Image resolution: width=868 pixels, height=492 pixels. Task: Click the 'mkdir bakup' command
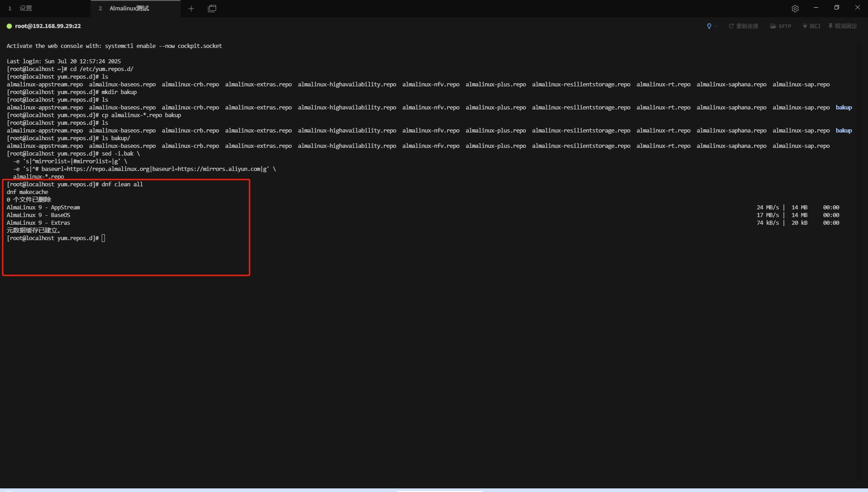tap(119, 92)
